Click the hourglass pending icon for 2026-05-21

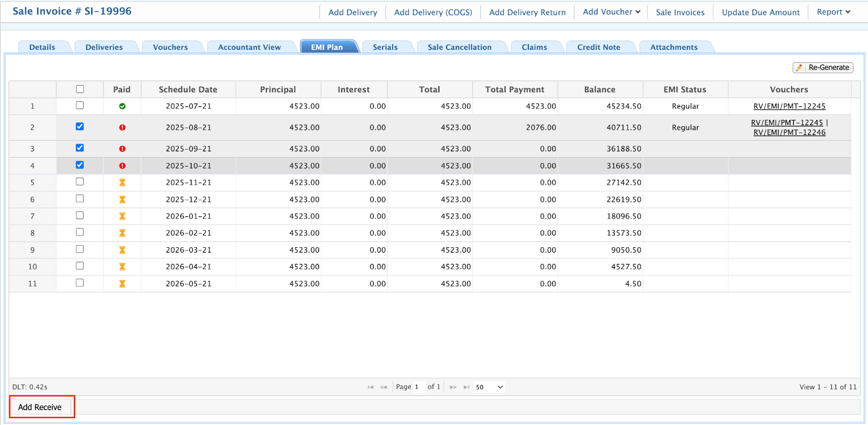point(122,284)
